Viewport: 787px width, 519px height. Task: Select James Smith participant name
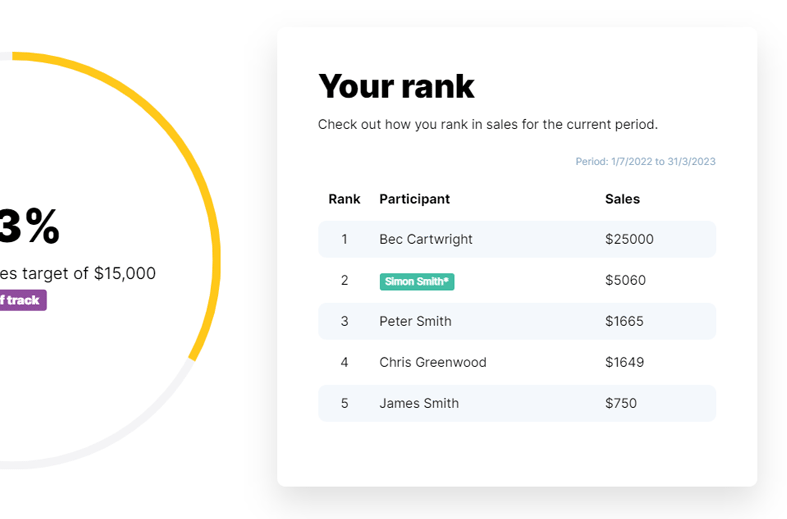tap(419, 404)
